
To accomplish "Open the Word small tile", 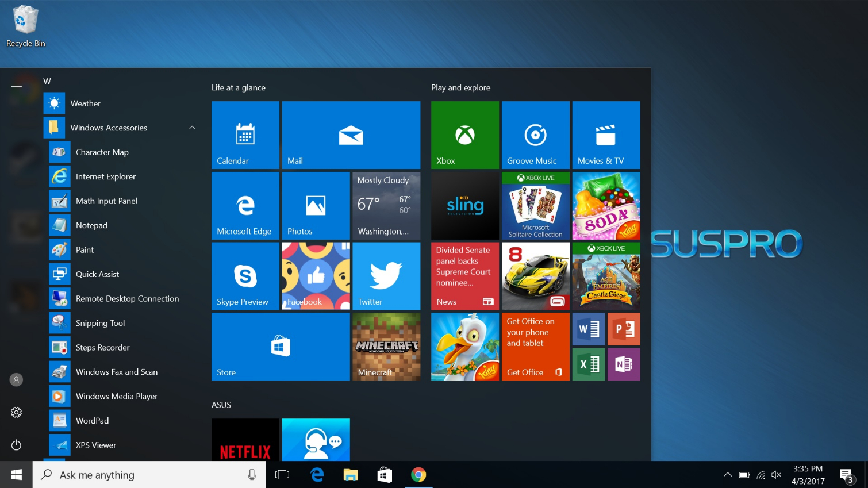I will tap(589, 329).
